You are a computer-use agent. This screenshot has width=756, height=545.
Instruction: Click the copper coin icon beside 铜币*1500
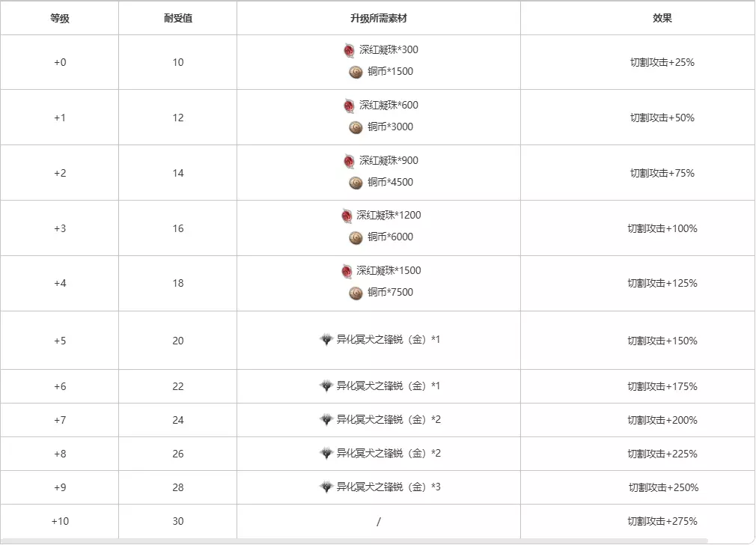[356, 72]
